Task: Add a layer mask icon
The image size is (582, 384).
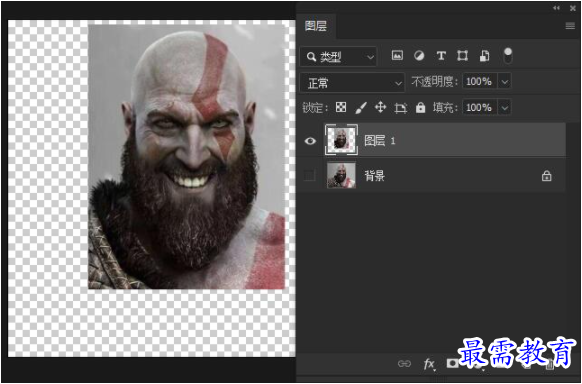Action: tap(452, 363)
